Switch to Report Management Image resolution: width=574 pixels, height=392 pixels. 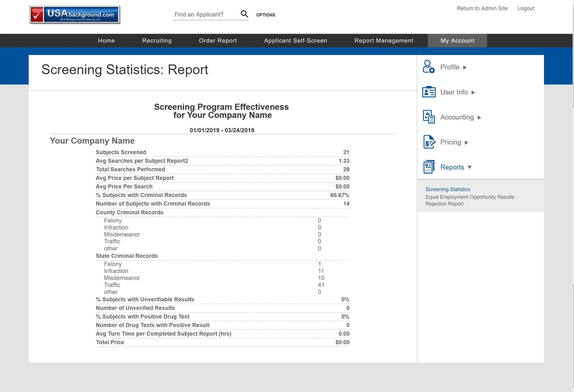click(x=384, y=41)
